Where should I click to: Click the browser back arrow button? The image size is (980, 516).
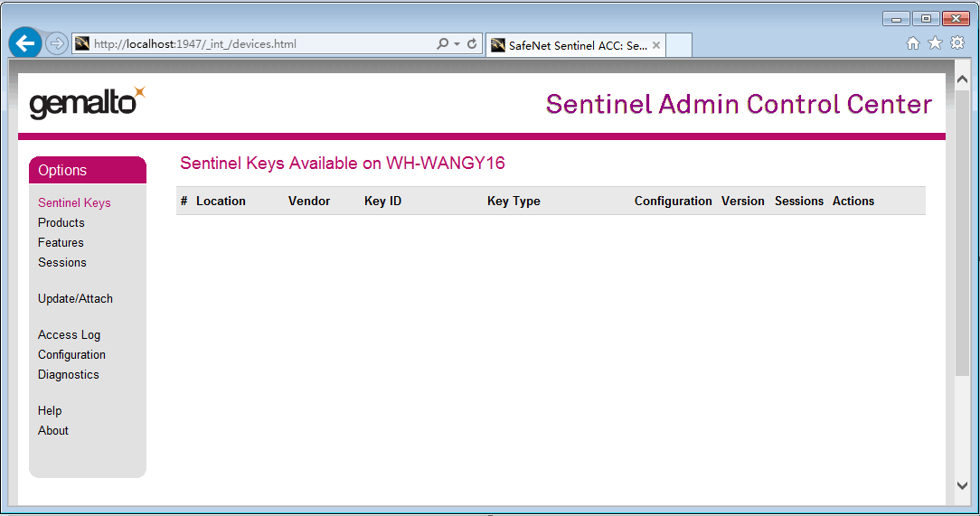tap(25, 43)
